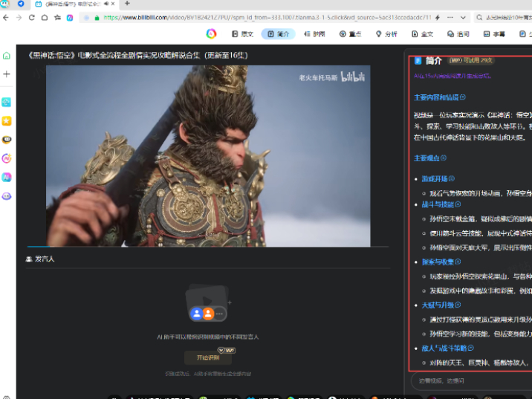Image resolution: width=532 pixels, height=399 pixels.
Task: Mute the tab via the speaker icon
Action: pos(106,4)
